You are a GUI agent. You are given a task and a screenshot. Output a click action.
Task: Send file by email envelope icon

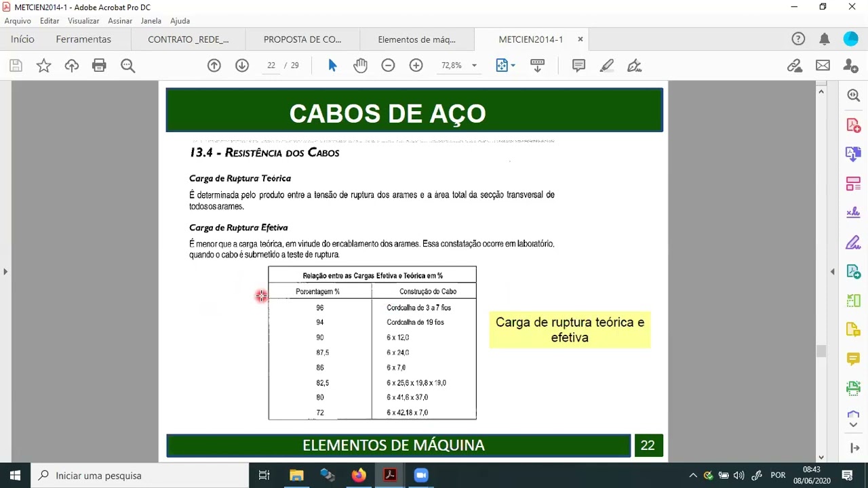tap(823, 66)
